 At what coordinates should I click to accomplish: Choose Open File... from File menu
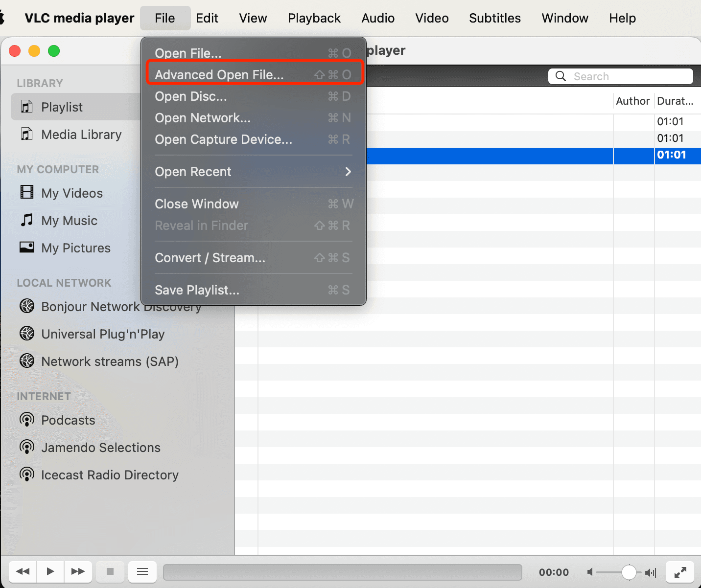pyautogui.click(x=254, y=53)
